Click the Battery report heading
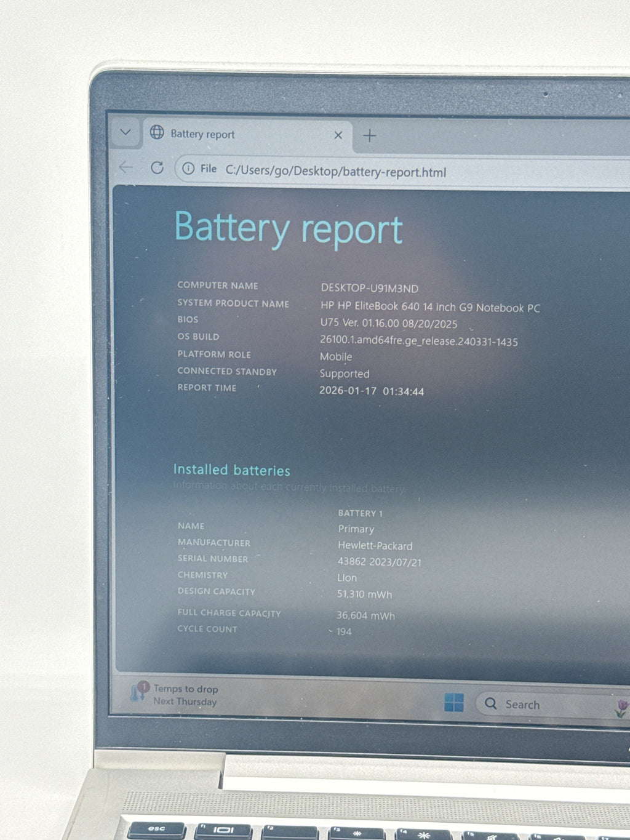 (x=289, y=229)
